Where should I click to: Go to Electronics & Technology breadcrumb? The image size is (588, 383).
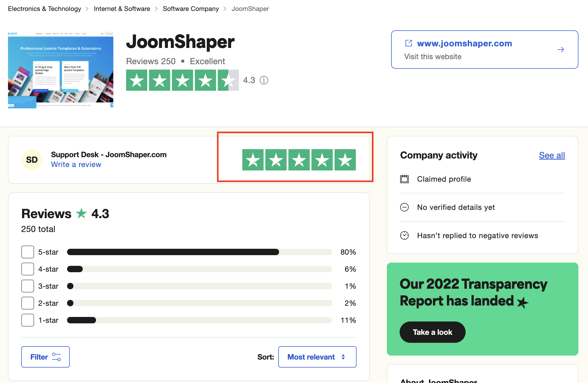tap(44, 9)
